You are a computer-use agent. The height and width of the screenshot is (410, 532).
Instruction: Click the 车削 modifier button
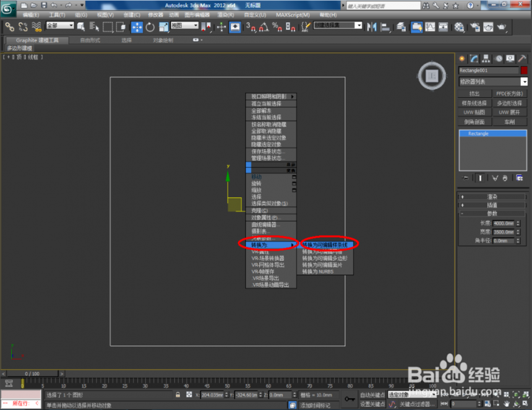[x=510, y=122]
